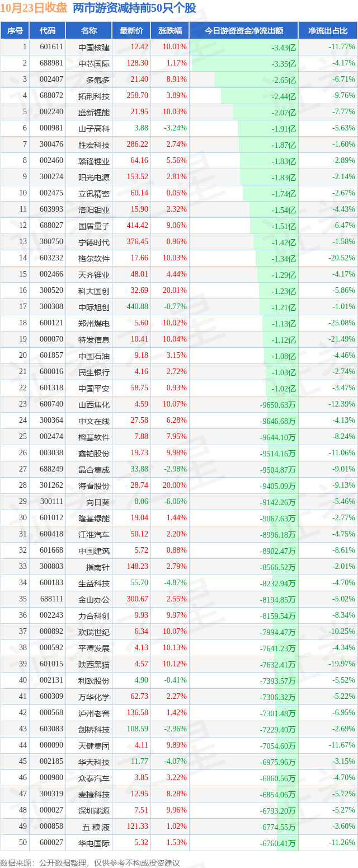Select stock name 立讯精密
Image resolution: width=358 pixels, height=868 pixels.
tap(94, 193)
